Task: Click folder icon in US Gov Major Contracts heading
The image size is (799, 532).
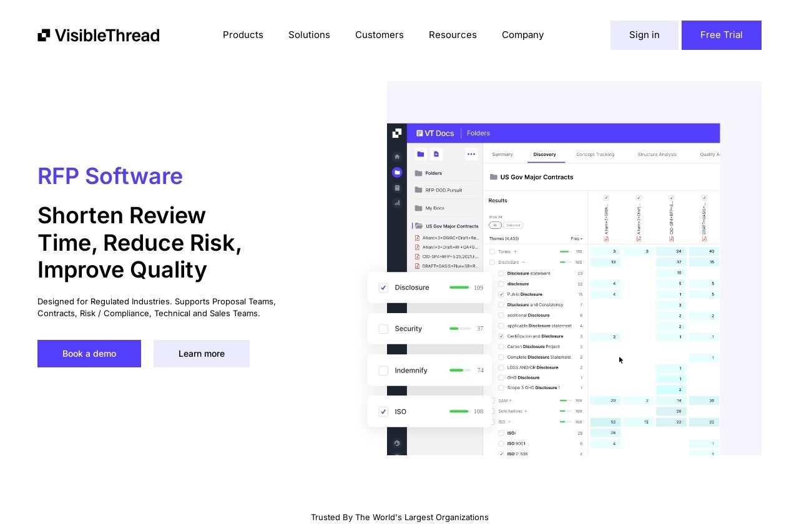Action: (494, 177)
